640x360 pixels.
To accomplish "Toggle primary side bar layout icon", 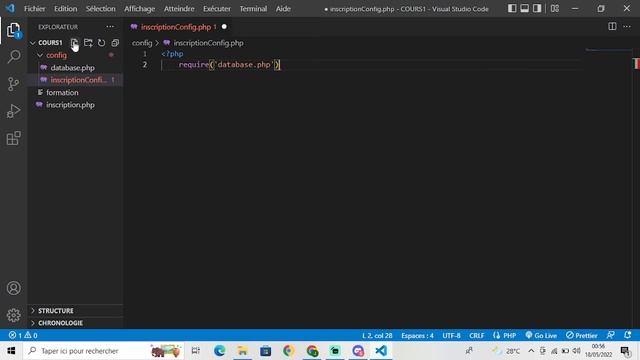I will click(x=512, y=8).
